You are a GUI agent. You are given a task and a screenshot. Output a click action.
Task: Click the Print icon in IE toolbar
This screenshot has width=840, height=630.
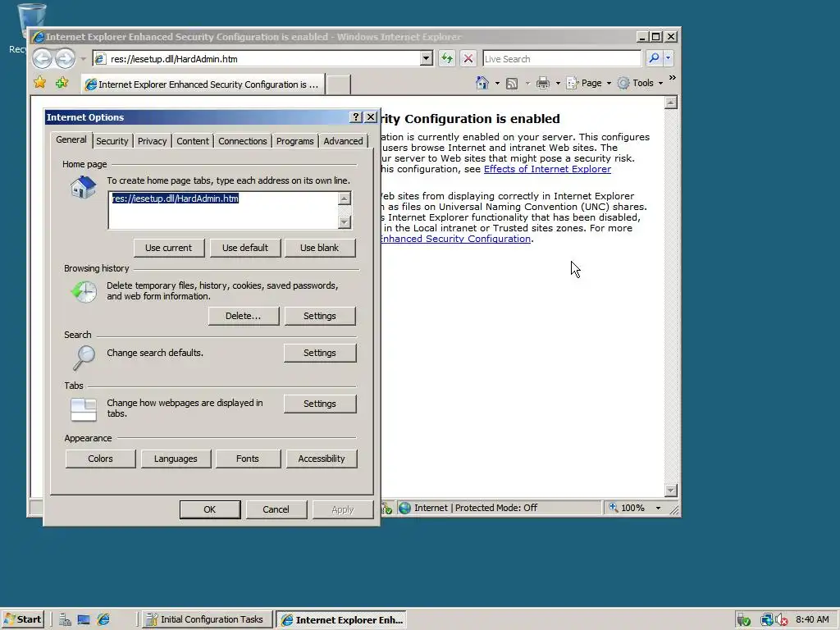tap(543, 83)
